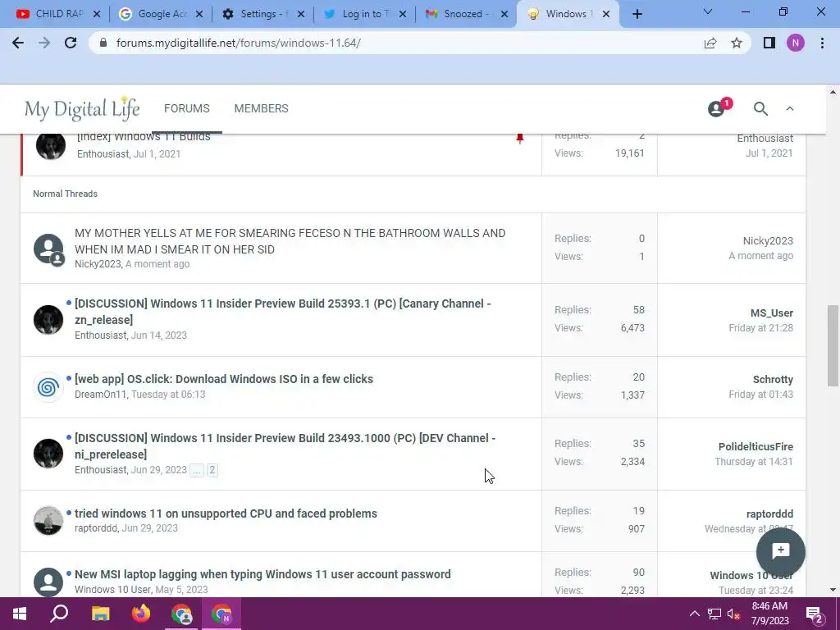Open DreamOn11 thread author link

tap(101, 395)
